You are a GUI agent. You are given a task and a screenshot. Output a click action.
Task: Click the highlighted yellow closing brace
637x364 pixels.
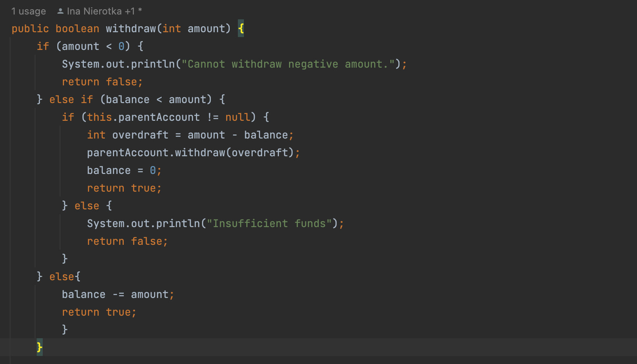[x=40, y=347]
